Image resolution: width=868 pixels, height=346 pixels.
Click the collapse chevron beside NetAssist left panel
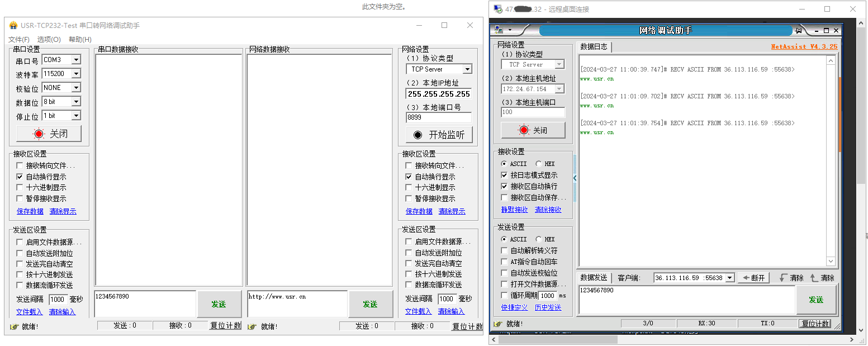click(x=575, y=178)
